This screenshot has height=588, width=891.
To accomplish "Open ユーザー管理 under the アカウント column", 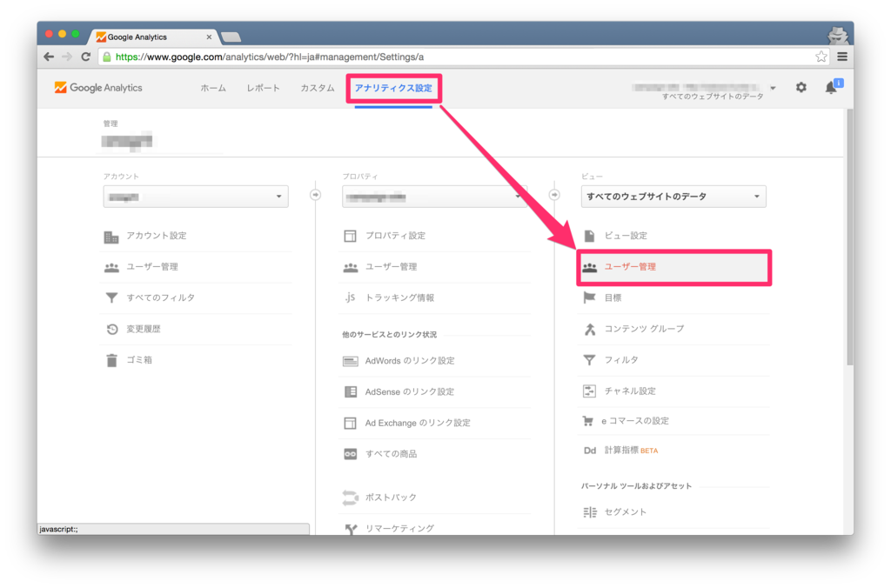I will tap(152, 267).
